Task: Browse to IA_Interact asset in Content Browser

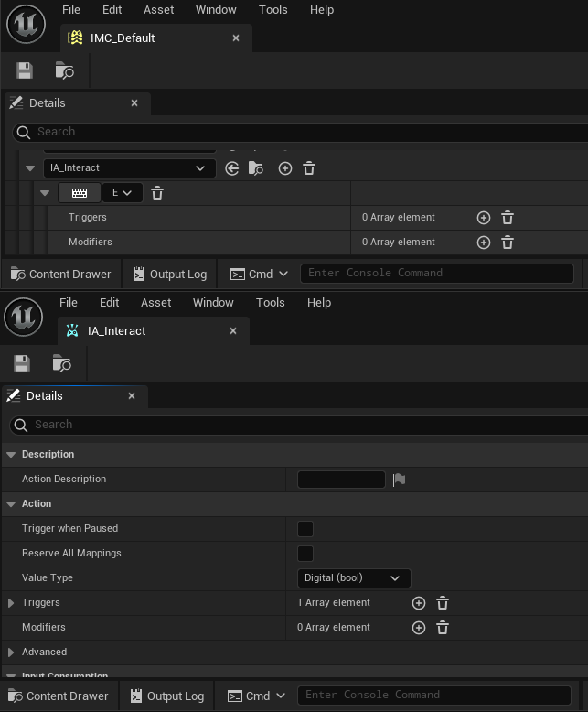Action: point(61,363)
